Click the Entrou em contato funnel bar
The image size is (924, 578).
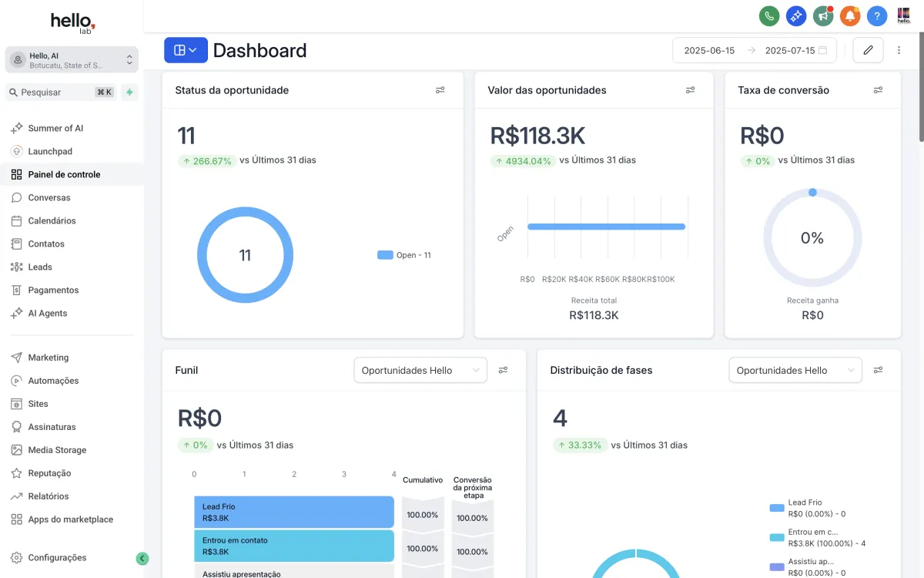pos(294,546)
